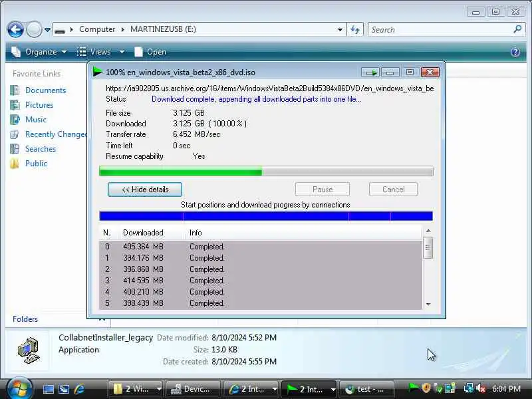
Task: Click the green flag icon in download title bar
Action: point(98,72)
